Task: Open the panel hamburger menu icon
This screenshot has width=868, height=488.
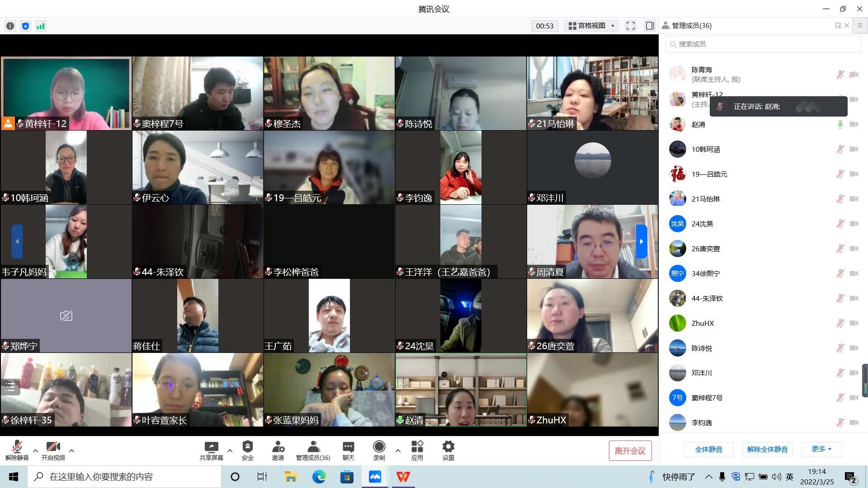Action: click(860, 26)
